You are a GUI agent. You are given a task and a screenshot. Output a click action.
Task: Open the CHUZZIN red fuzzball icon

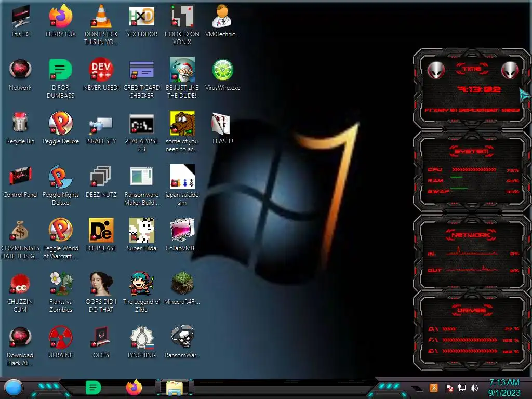[20, 292]
